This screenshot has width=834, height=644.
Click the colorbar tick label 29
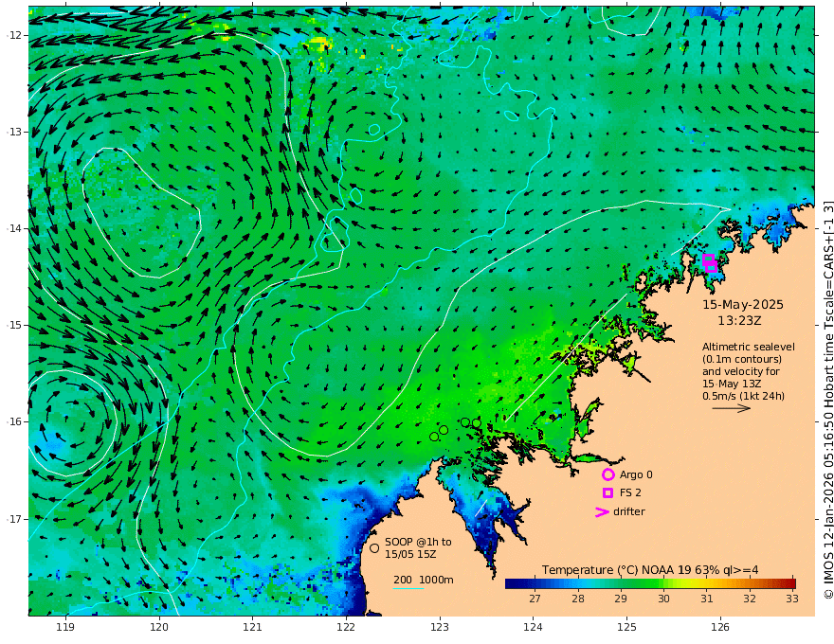[621, 599]
